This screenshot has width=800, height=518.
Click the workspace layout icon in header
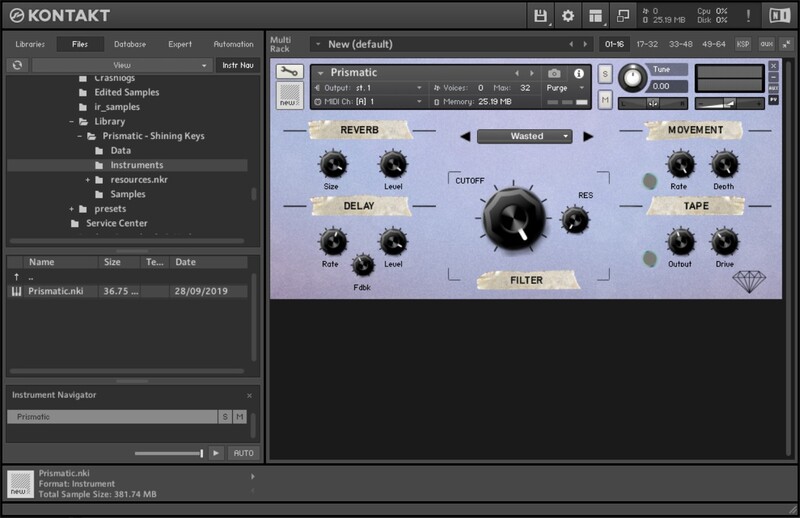[596, 16]
